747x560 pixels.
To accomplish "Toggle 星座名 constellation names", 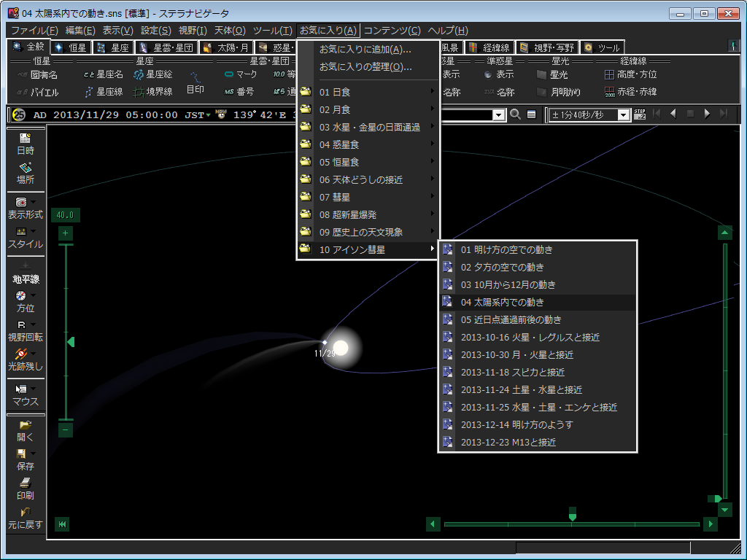I will point(103,74).
